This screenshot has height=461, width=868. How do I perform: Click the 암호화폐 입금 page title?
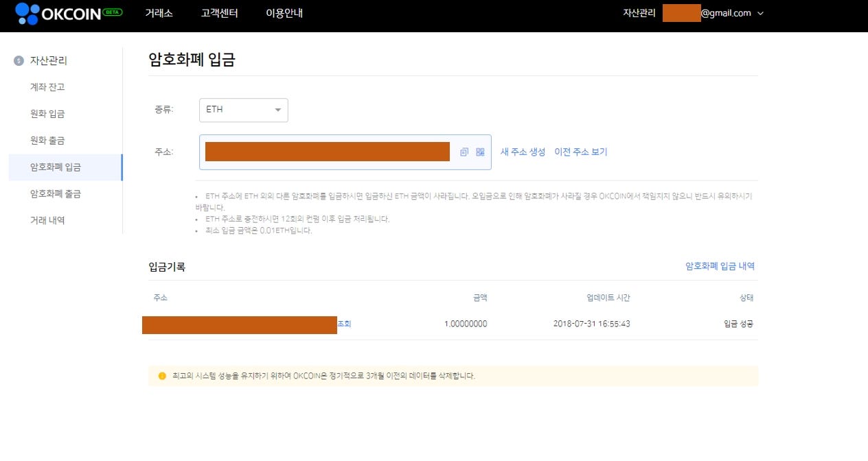point(192,60)
